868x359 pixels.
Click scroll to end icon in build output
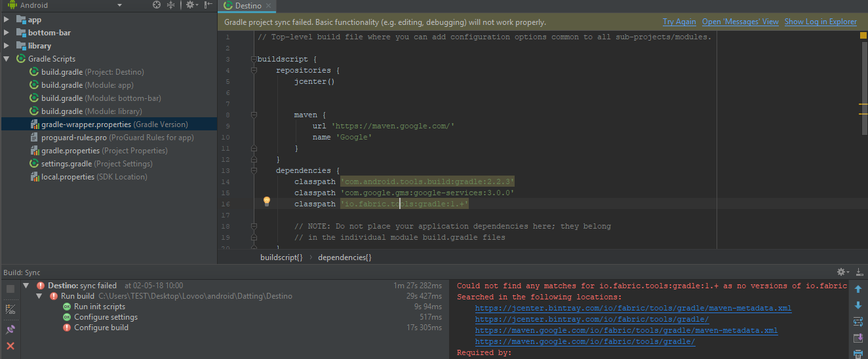pos(858,338)
